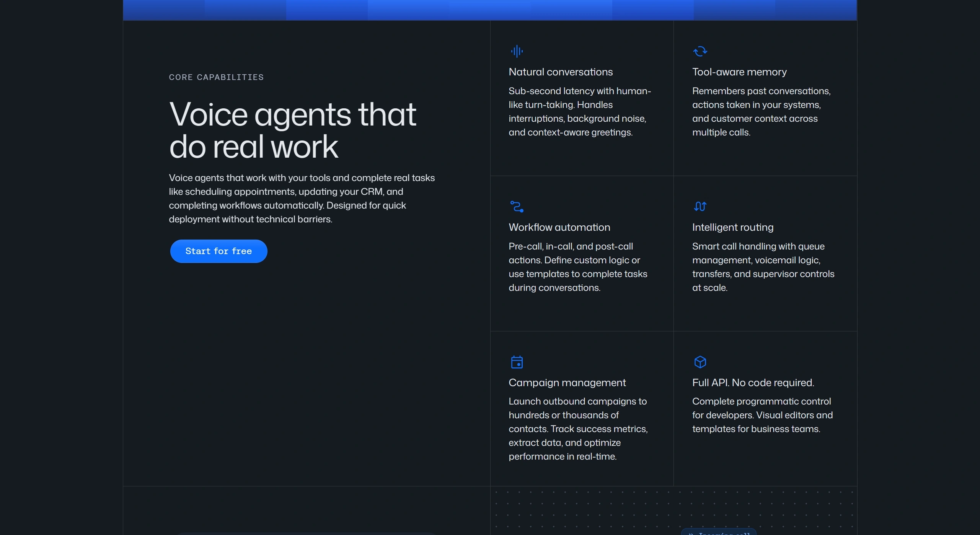
Task: Click the paragraph about scheduling appointments and CRM
Action: 302,199
